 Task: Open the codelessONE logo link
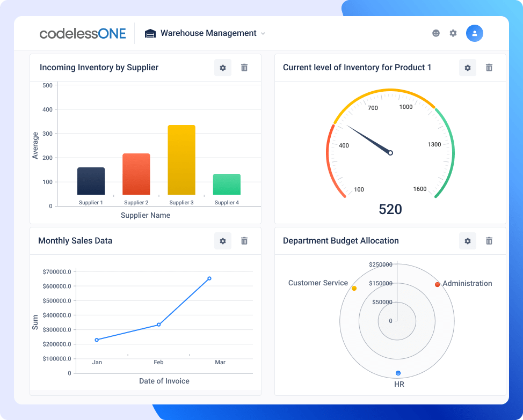(x=83, y=33)
